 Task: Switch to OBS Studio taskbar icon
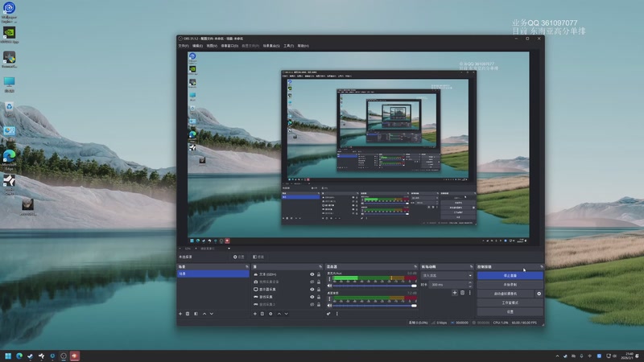[64, 356]
